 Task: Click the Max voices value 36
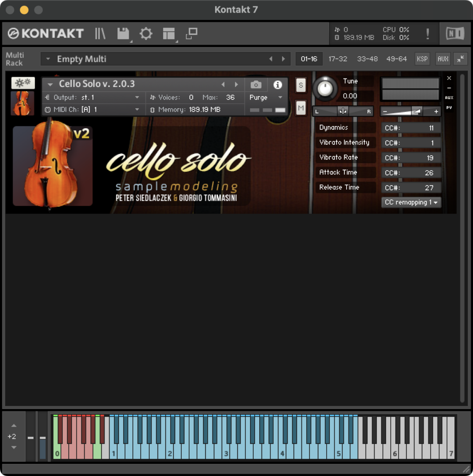coord(230,98)
